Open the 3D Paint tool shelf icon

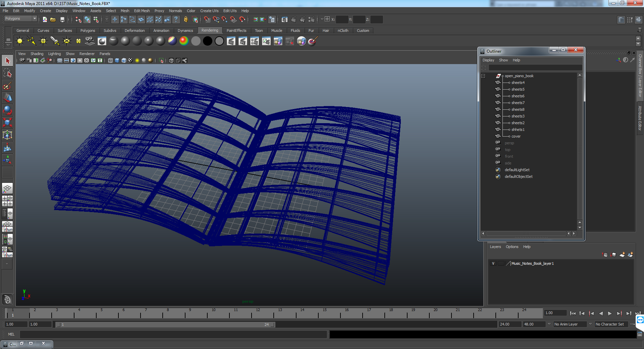313,41
